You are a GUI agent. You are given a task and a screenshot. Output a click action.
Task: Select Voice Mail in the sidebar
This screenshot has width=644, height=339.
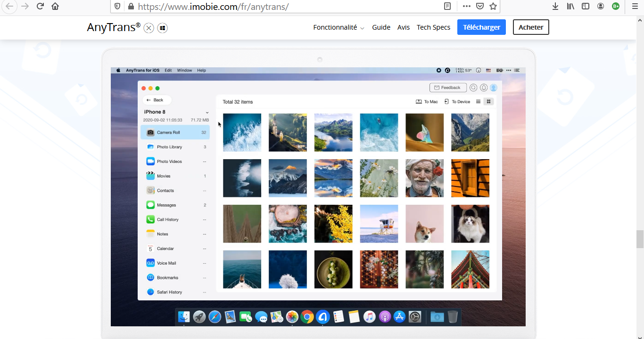pos(175,263)
